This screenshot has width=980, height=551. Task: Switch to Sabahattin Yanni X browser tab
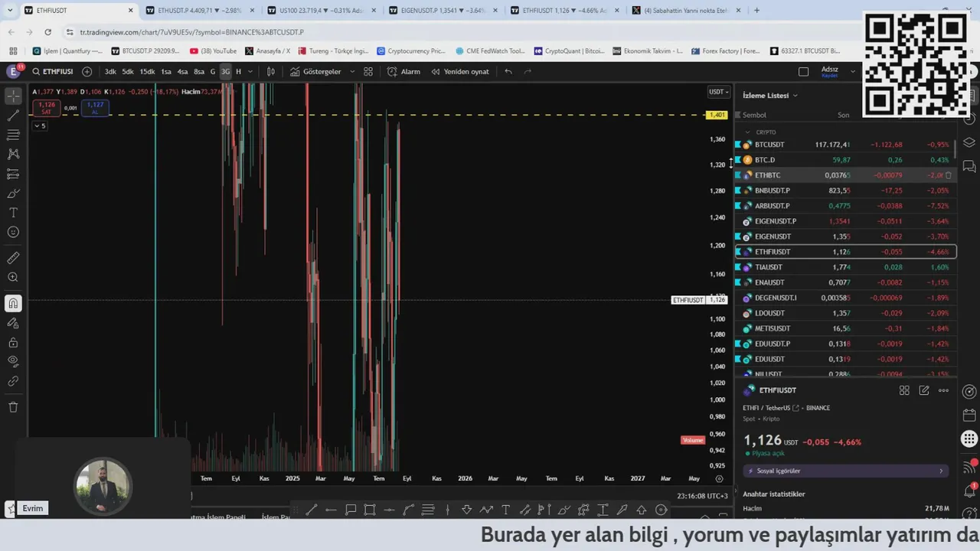686,11
